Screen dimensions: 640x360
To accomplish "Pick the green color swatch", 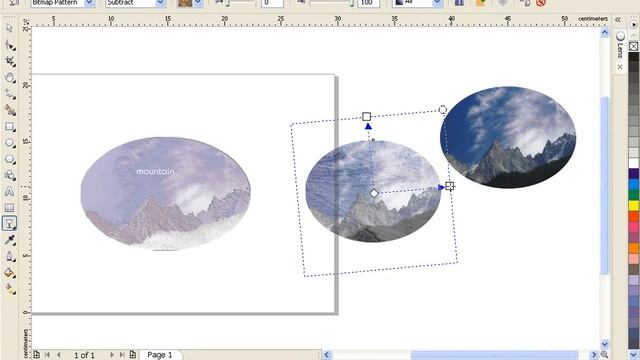I will [x=633, y=195].
